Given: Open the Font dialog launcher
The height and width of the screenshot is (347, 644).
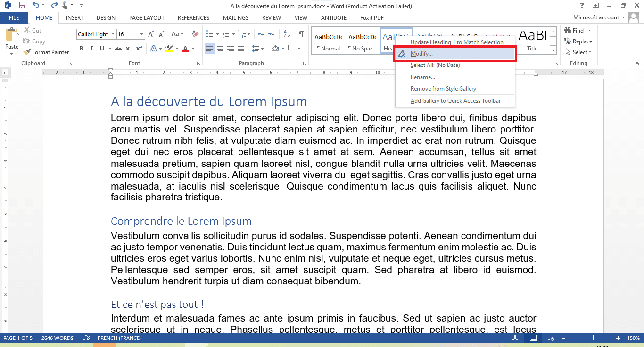Looking at the screenshot, I should pyautogui.click(x=198, y=63).
